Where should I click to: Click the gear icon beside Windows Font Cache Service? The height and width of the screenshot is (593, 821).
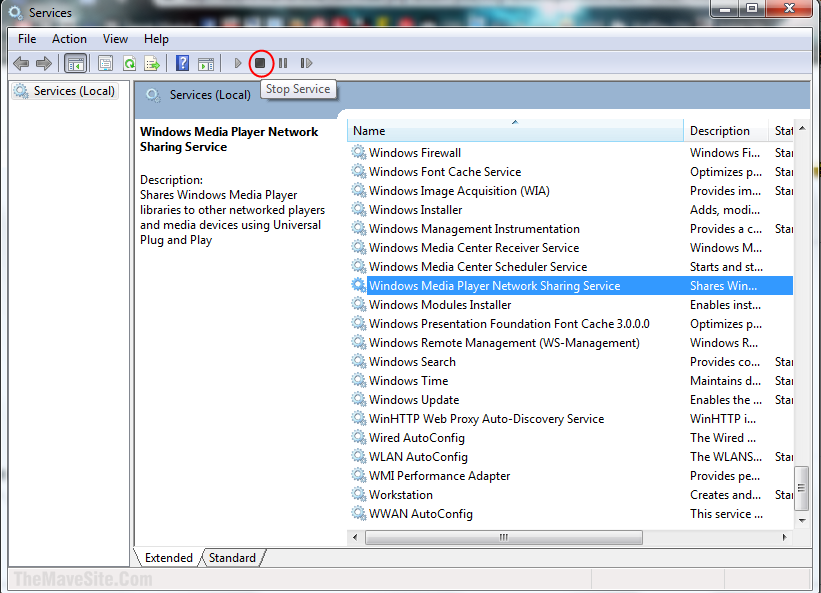click(359, 171)
